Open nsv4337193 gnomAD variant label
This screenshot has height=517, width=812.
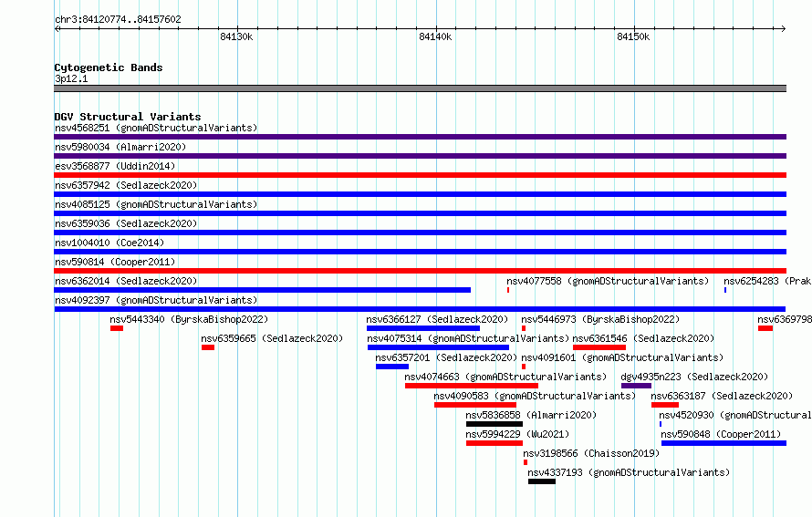(629, 472)
